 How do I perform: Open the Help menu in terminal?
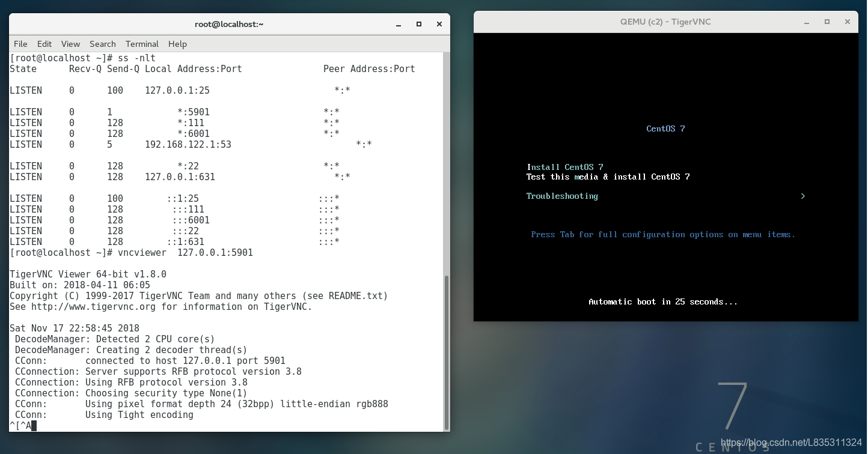(177, 44)
